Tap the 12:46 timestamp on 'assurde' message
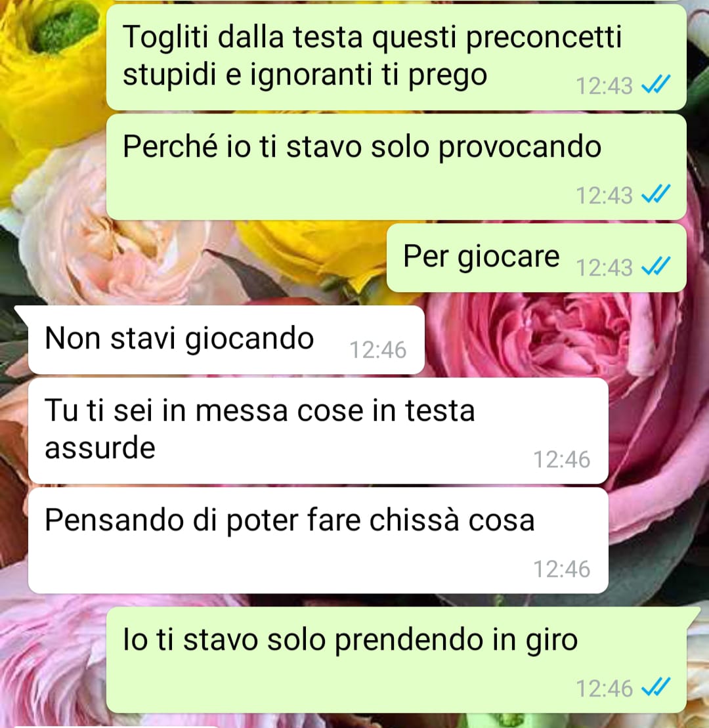 tap(561, 460)
